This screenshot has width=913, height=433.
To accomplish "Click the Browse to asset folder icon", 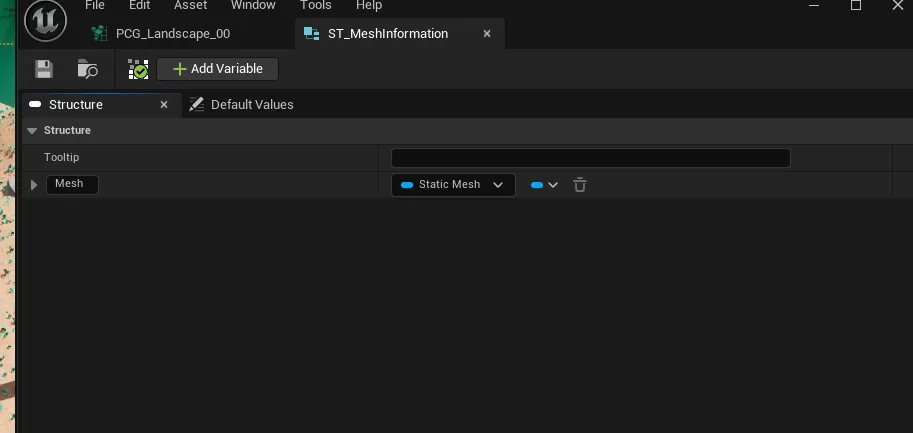I will [x=87, y=69].
